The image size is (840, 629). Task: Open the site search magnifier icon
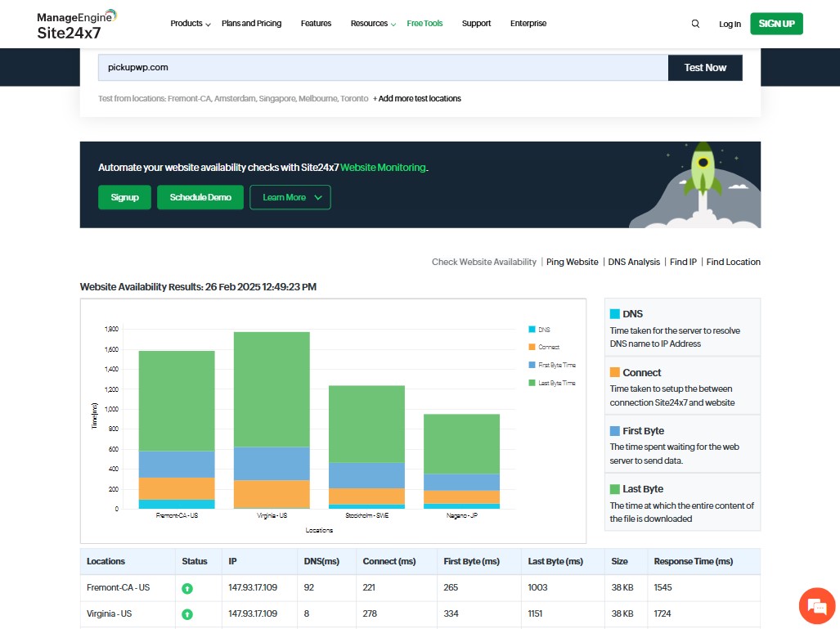tap(695, 24)
